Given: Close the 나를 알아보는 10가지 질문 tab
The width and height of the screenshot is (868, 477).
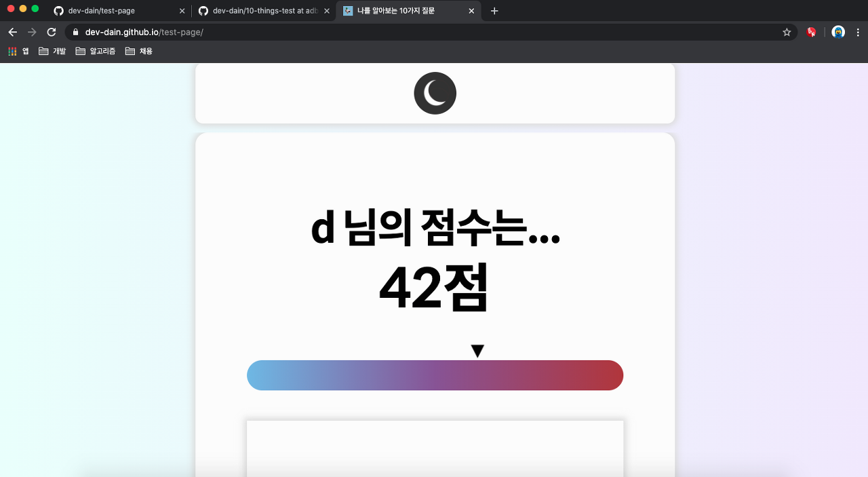Looking at the screenshot, I should point(471,11).
